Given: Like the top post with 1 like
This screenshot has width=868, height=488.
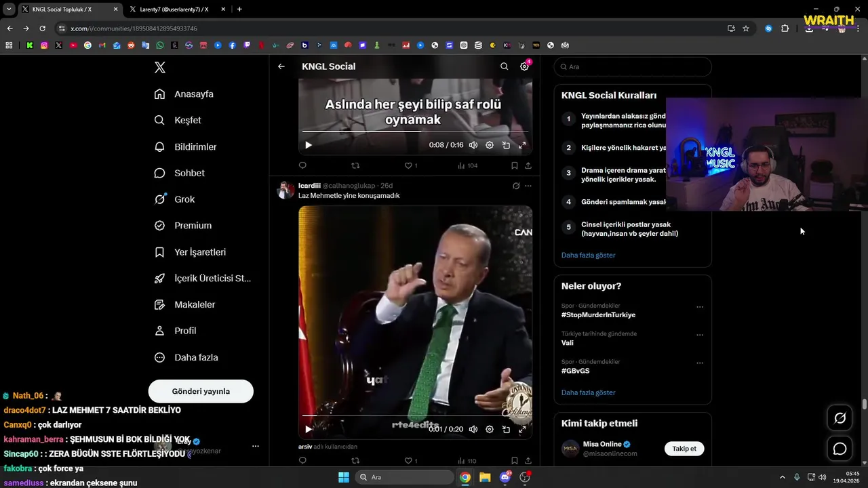Looking at the screenshot, I should click(x=411, y=165).
